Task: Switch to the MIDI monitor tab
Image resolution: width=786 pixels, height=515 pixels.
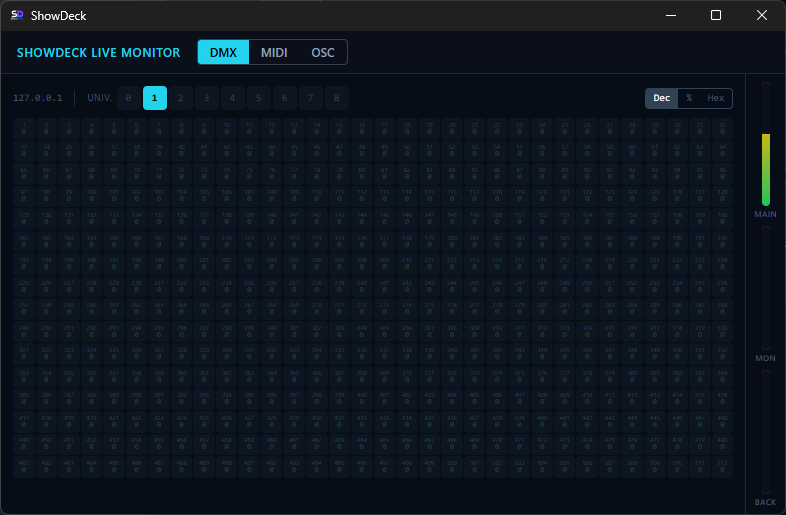Action: coord(274,52)
